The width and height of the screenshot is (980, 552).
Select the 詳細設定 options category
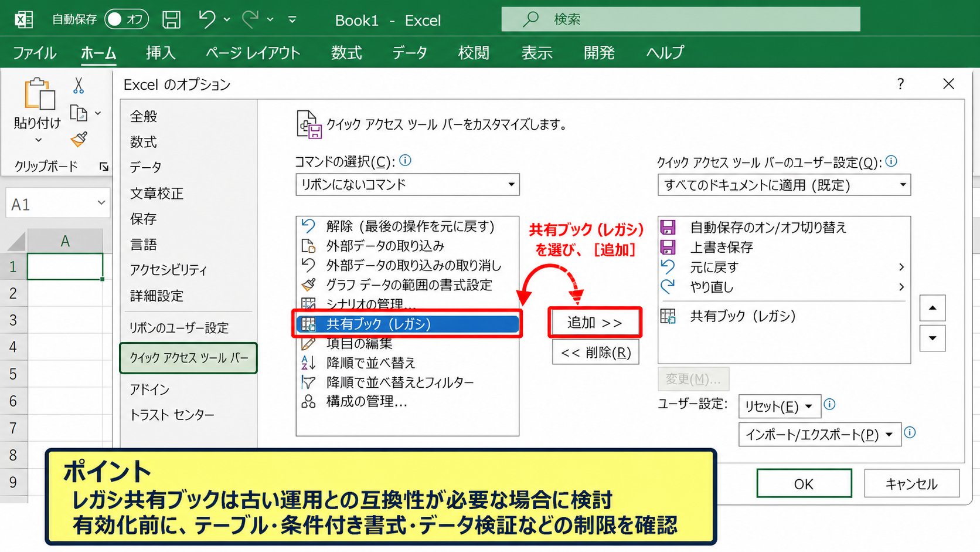pyautogui.click(x=156, y=296)
